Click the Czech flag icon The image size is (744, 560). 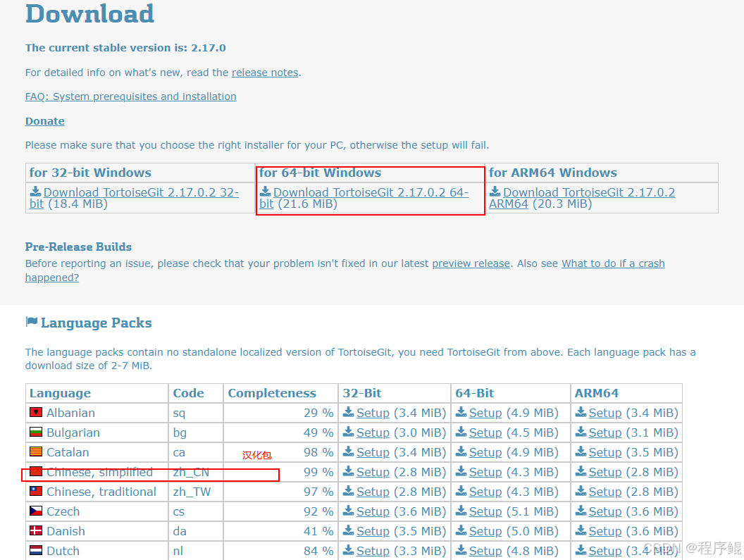pos(36,511)
